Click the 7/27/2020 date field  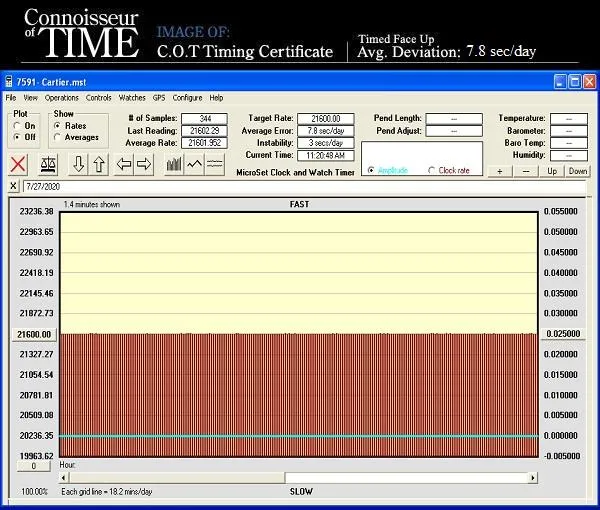pos(304,186)
